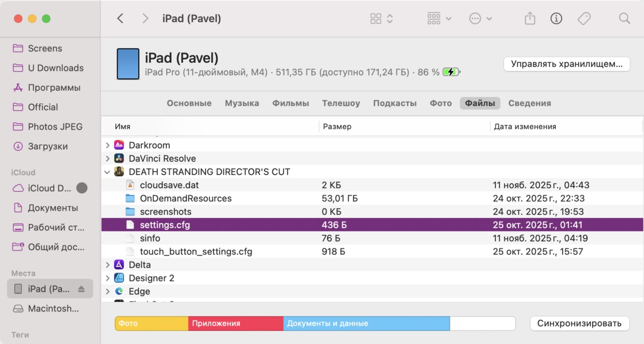Open the Get Info icon
The height and width of the screenshot is (344, 644).
pos(556,19)
